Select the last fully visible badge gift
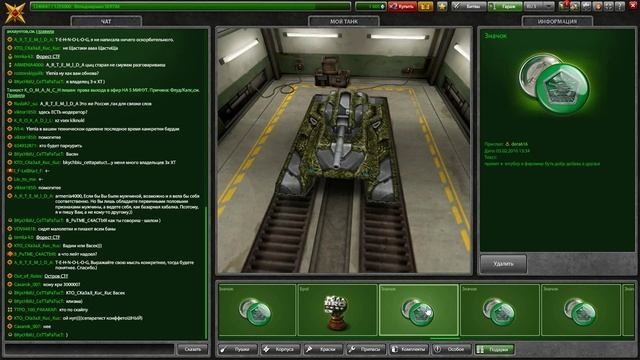 tap(580, 310)
